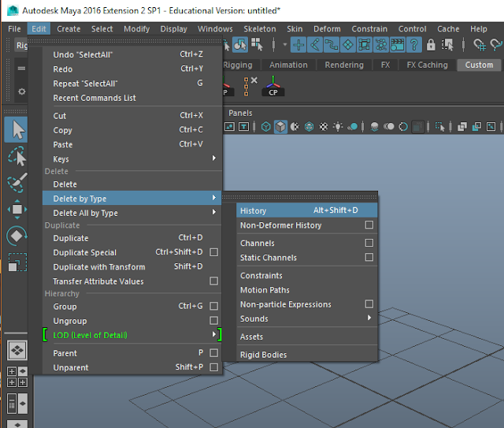Open the Create menu
This screenshot has width=504, height=428.
coord(69,29)
